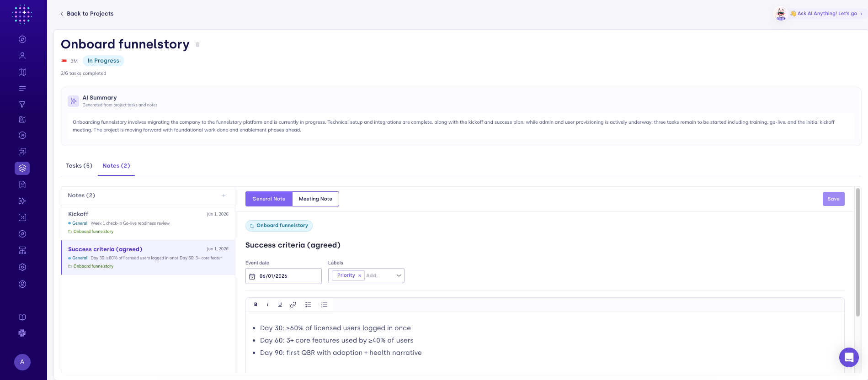Click the 'Day 90: first QBR' bullet

point(341,353)
